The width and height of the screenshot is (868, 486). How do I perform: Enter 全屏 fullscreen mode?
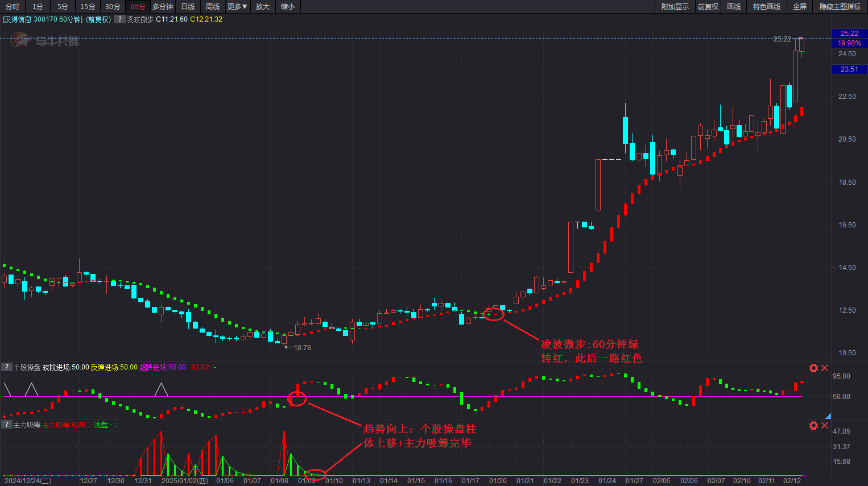[x=800, y=7]
